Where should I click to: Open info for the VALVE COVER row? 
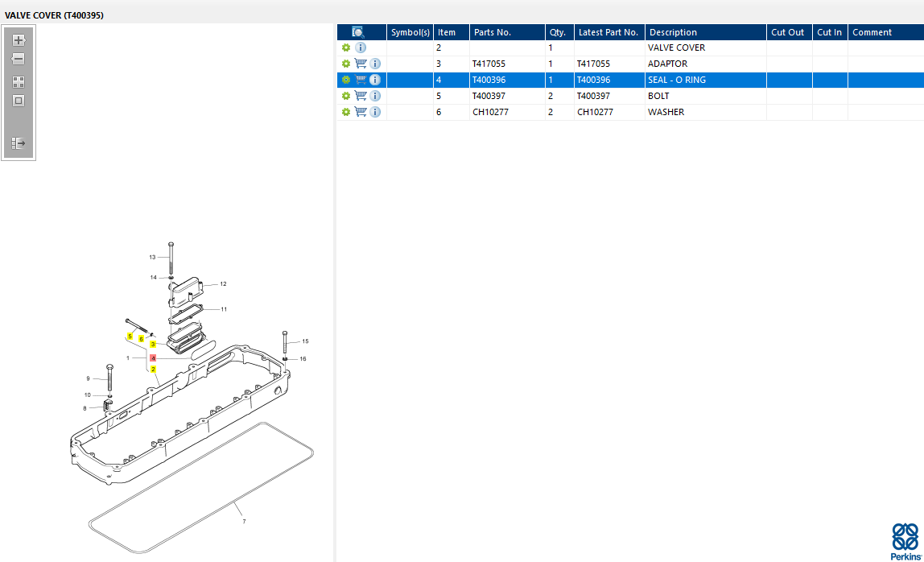click(x=360, y=48)
